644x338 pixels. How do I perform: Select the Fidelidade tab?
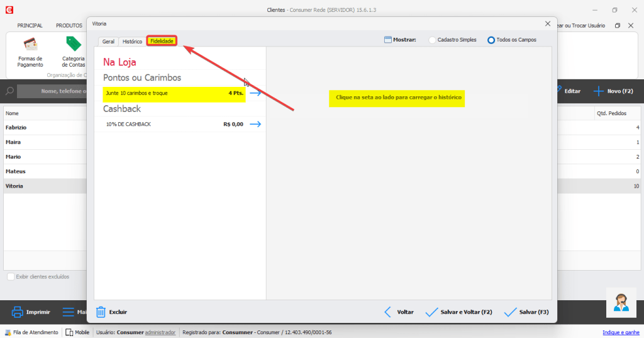162,41
